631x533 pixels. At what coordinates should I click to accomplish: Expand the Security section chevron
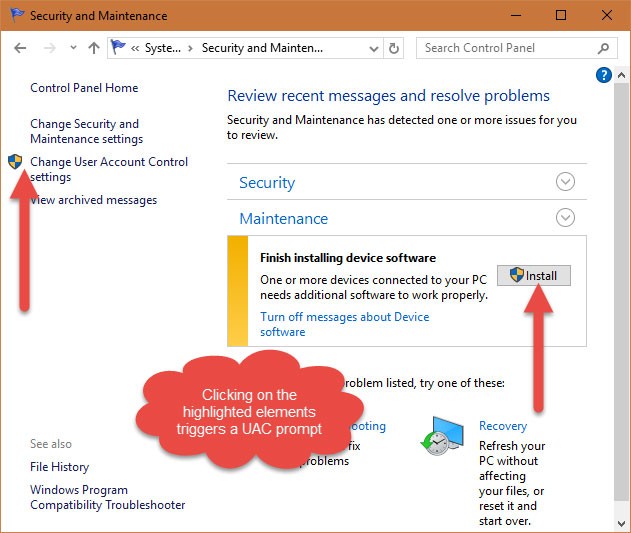pyautogui.click(x=565, y=182)
